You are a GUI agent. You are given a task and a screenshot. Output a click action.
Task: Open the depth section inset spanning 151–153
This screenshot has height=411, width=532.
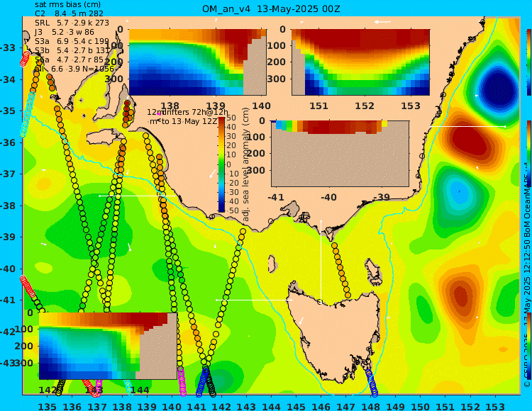[360, 62]
